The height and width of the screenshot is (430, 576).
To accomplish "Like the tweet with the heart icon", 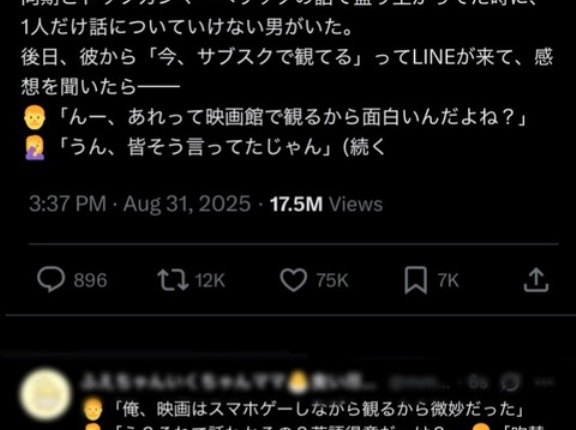I will click(x=294, y=280).
